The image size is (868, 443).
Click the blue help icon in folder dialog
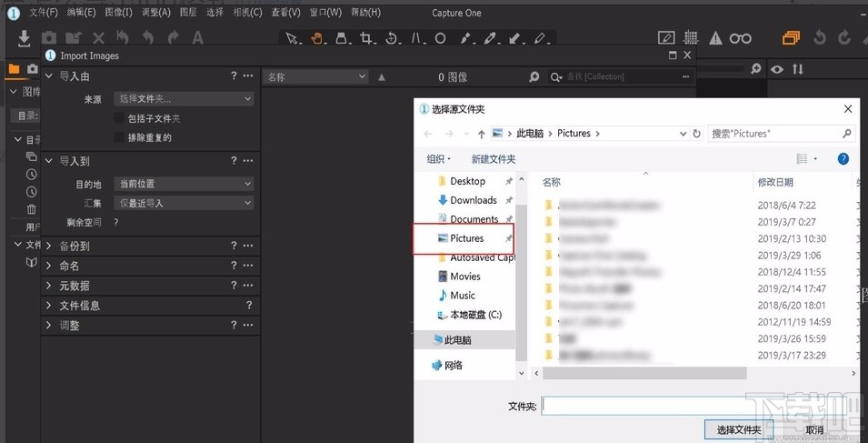843,159
